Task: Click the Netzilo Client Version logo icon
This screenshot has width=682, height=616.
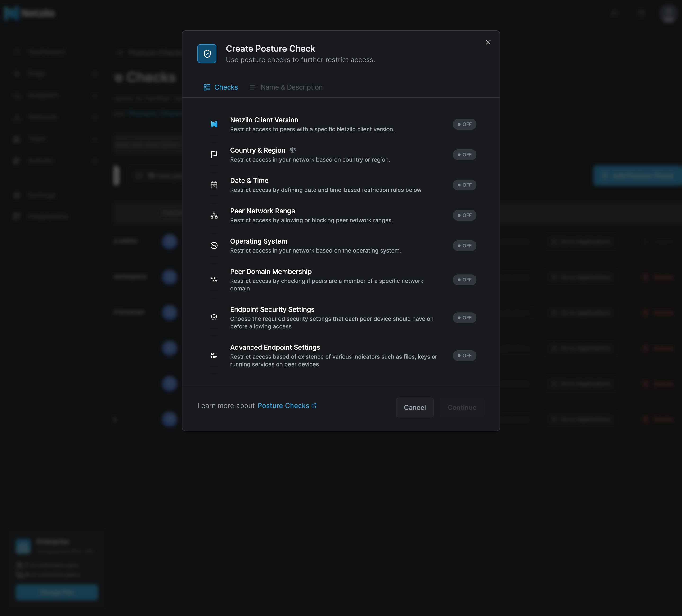Action: 214,124
